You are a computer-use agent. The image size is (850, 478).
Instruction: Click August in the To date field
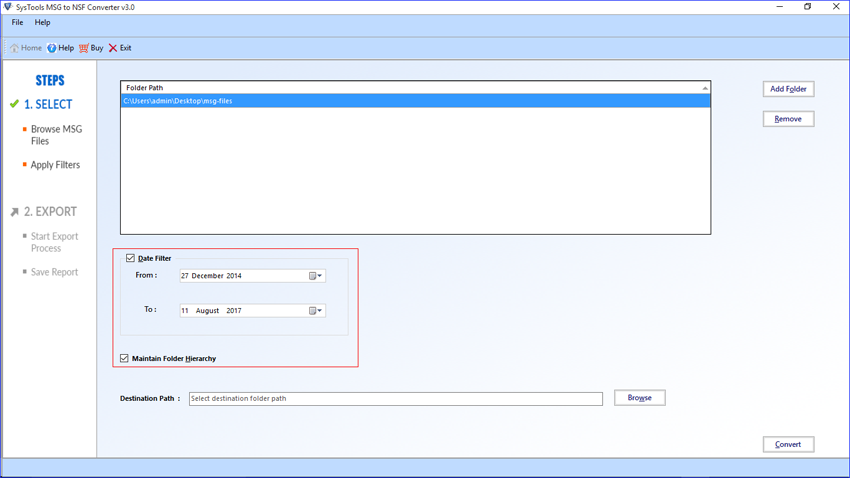[208, 311]
